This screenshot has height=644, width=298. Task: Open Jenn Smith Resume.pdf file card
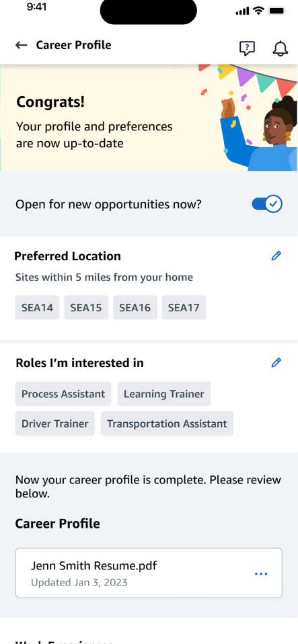149,573
